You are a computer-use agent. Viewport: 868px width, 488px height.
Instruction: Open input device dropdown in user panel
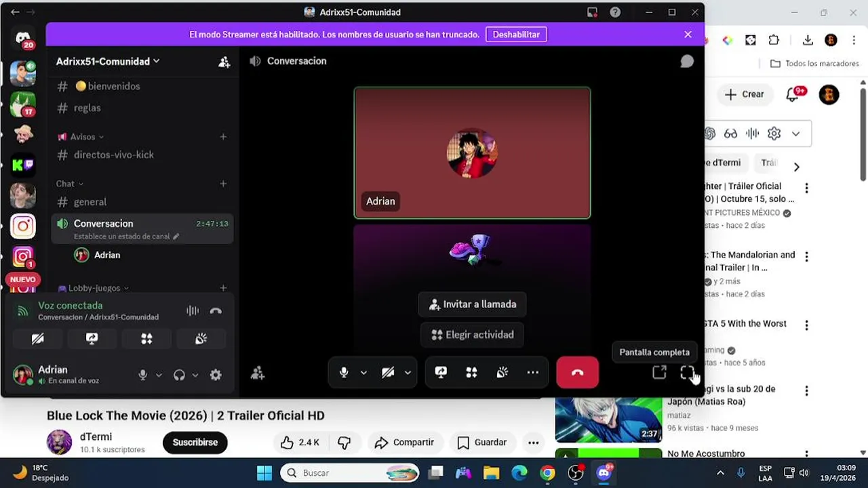[x=159, y=375]
